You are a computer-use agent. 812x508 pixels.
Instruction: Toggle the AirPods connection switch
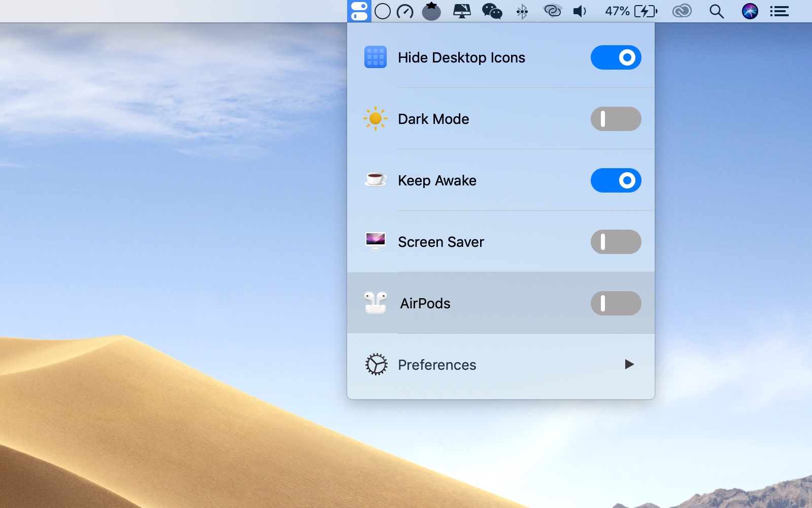pyautogui.click(x=616, y=303)
